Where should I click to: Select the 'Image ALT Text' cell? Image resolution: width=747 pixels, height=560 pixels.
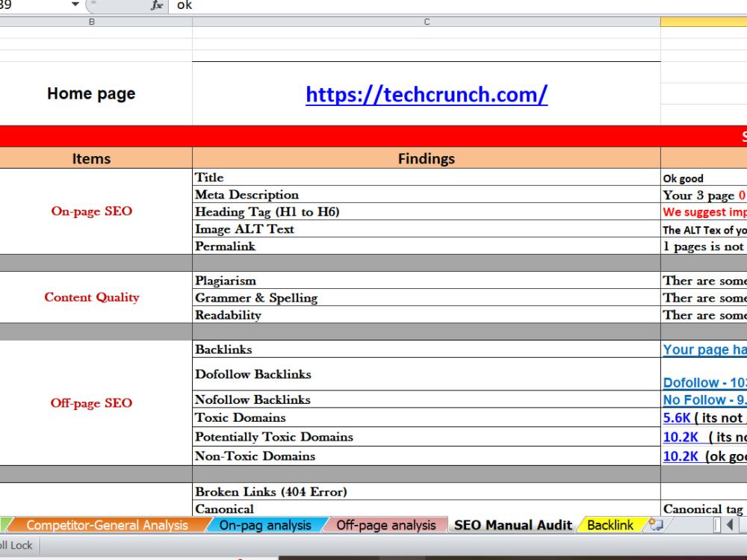pyautogui.click(x=427, y=228)
